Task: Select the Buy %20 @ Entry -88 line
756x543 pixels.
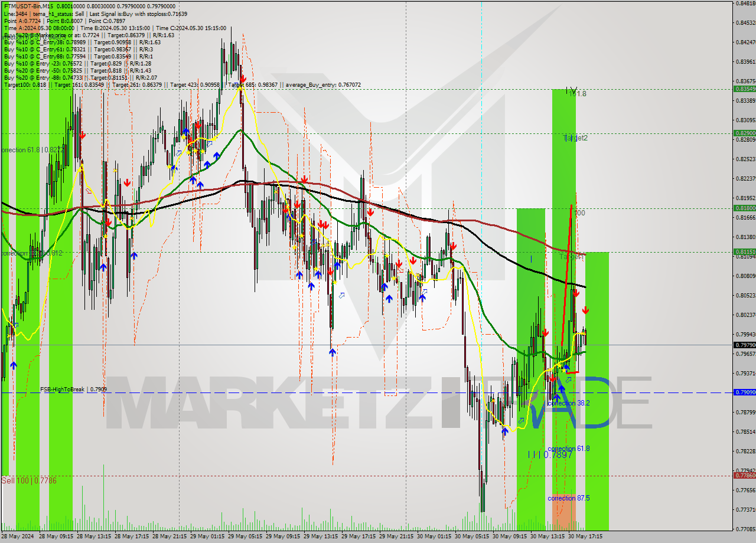Action: pos(80,77)
